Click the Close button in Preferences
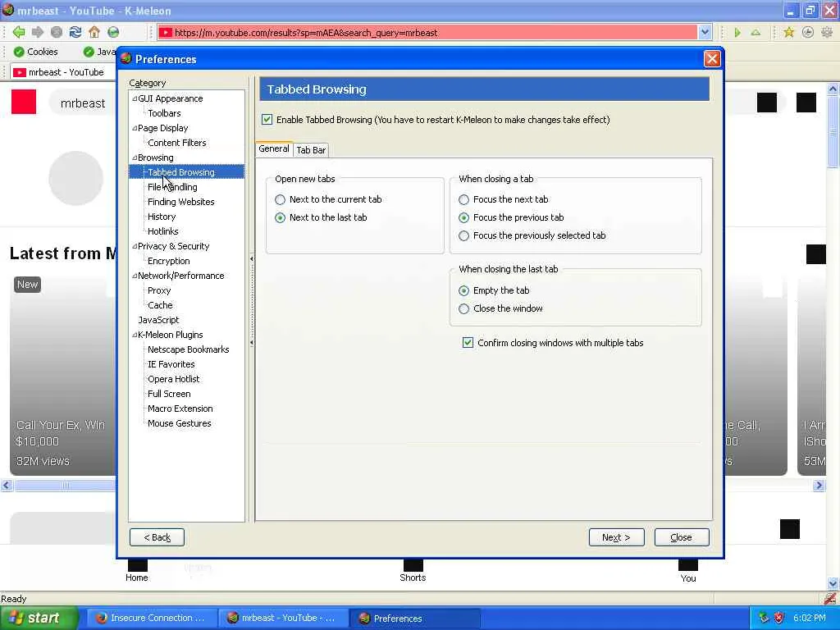The height and width of the screenshot is (630, 840). (x=682, y=537)
